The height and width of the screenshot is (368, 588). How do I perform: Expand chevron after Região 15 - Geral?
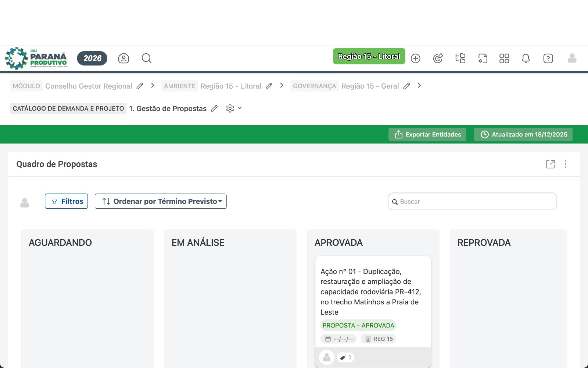[x=419, y=86]
